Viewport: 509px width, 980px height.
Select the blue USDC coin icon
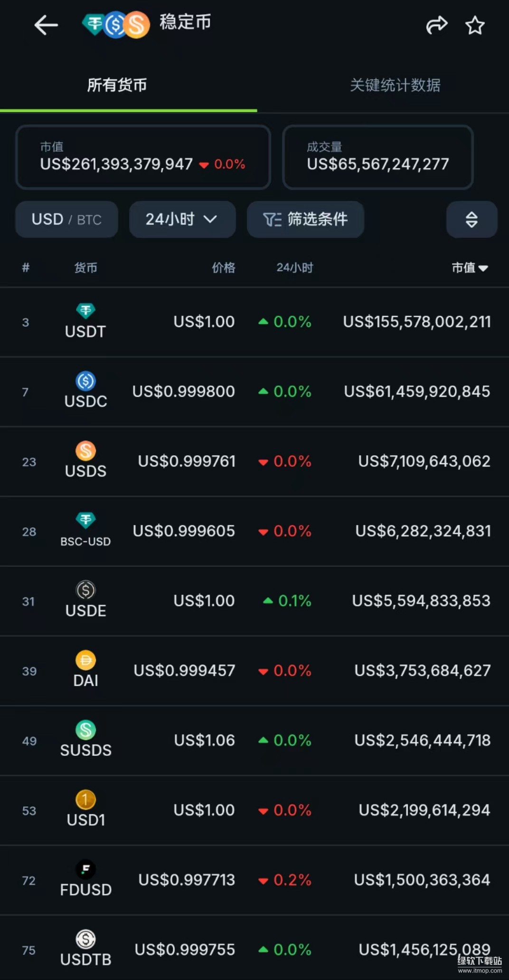[85, 381]
